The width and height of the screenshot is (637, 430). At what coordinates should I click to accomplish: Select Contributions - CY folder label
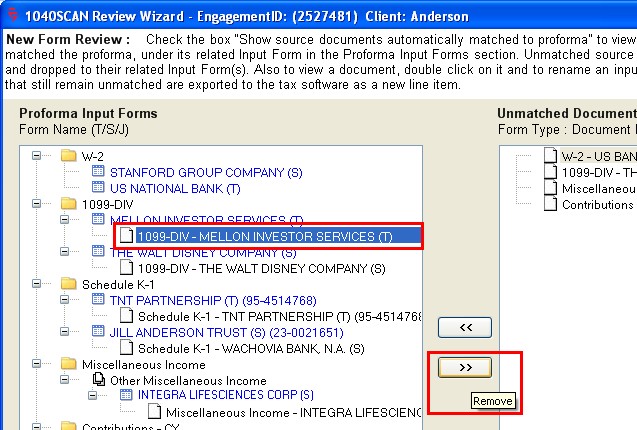coord(130,427)
